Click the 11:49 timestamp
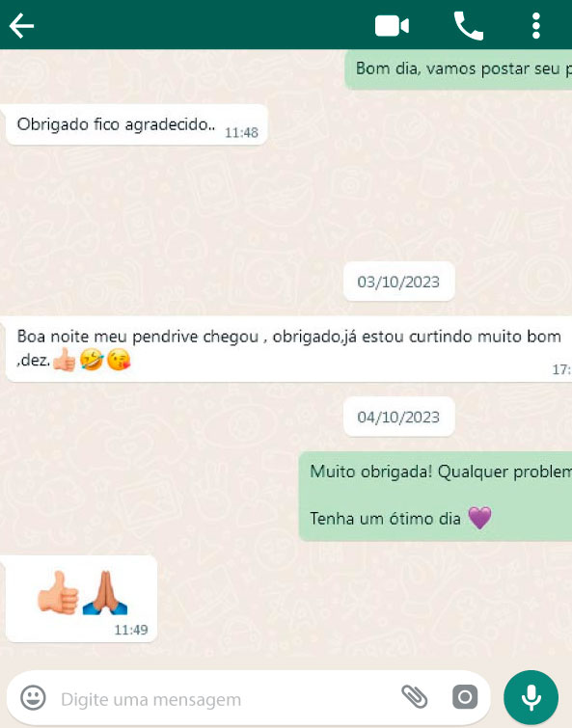Screen dimensions: 572x728 tap(131, 630)
